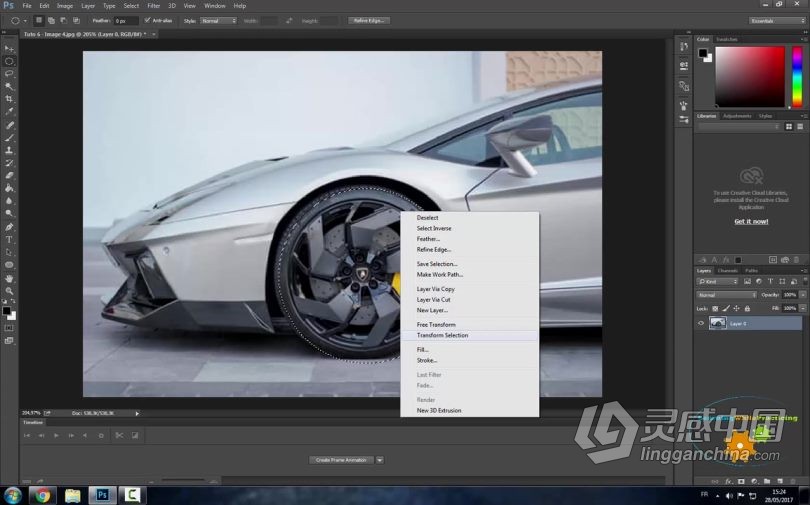This screenshot has width=810, height=505.
Task: Select Intersect with selection mode
Action: tap(76, 21)
